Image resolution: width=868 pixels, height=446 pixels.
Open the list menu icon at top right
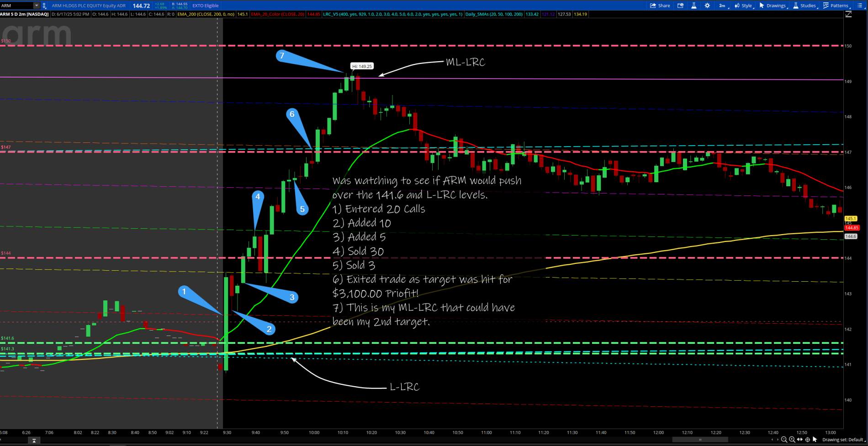(859, 5)
